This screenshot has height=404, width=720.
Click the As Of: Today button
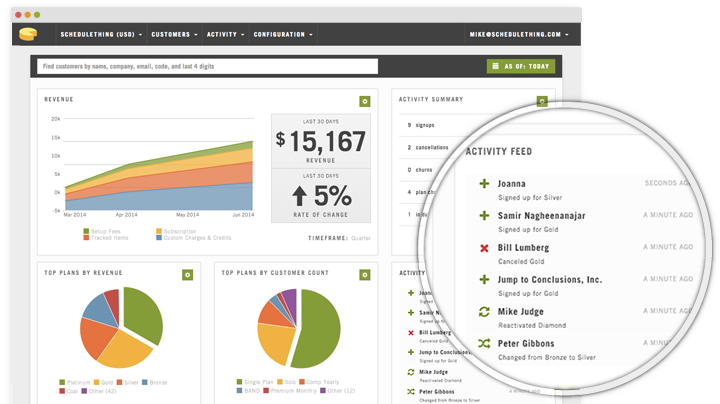[521, 66]
